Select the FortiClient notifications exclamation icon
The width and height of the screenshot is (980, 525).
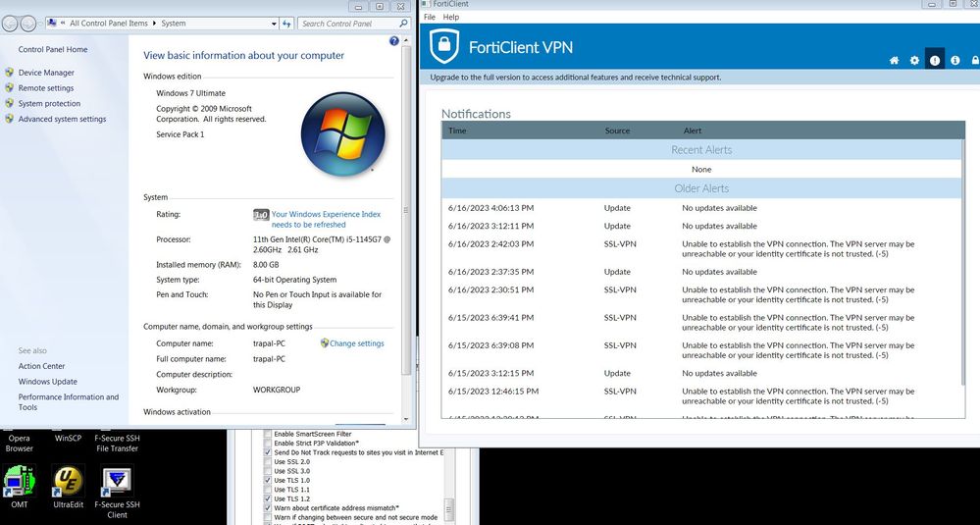pyautogui.click(x=934, y=61)
